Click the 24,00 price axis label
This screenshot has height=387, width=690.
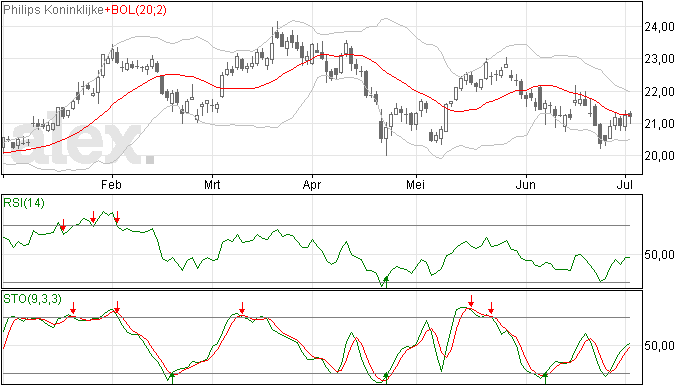point(659,27)
